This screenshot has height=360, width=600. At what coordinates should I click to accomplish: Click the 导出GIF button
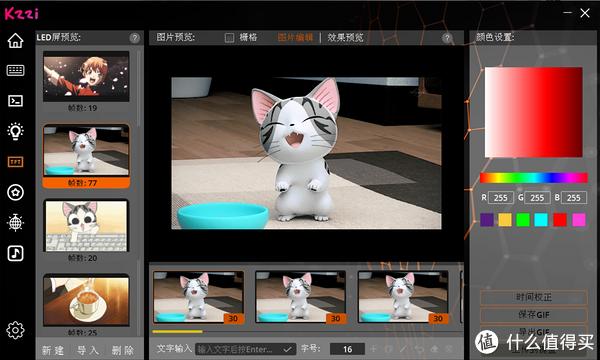click(534, 332)
